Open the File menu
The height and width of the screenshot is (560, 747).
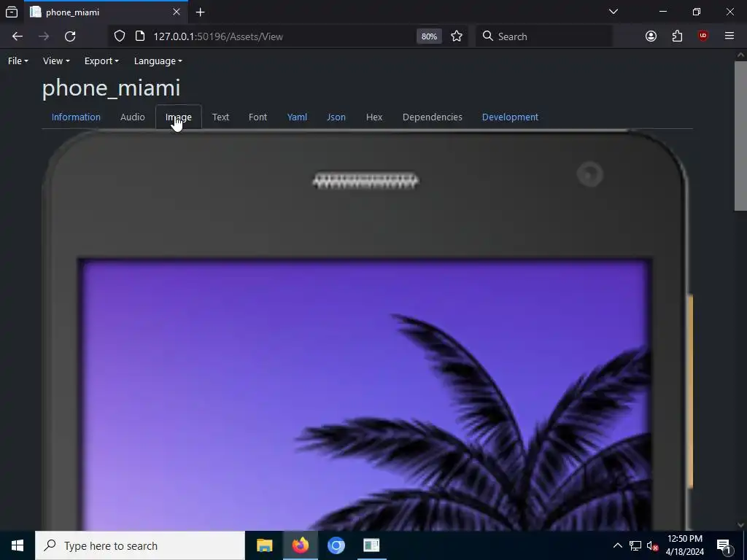point(18,61)
